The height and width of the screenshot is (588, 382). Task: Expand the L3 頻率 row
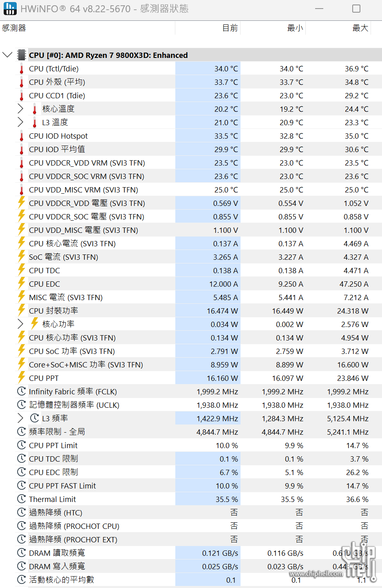pyautogui.click(x=20, y=418)
